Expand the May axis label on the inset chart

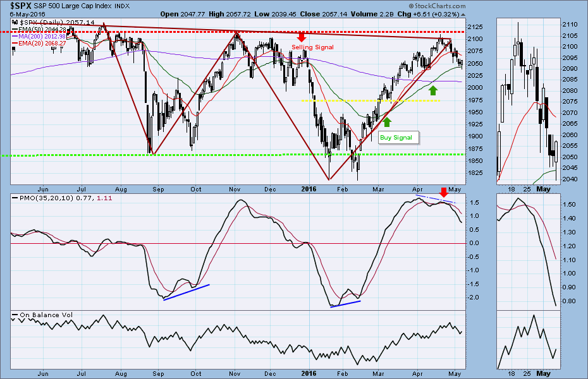click(x=542, y=188)
